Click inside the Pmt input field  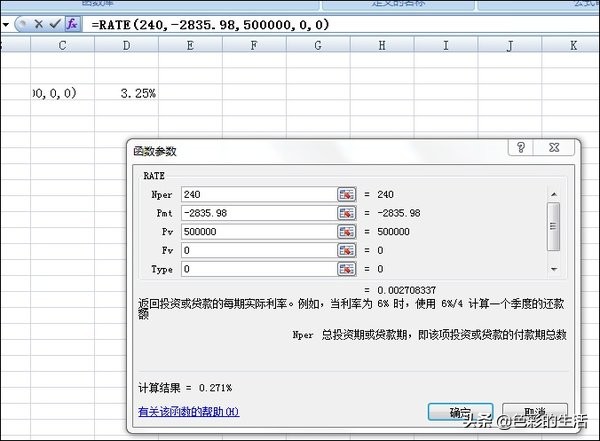click(x=259, y=213)
